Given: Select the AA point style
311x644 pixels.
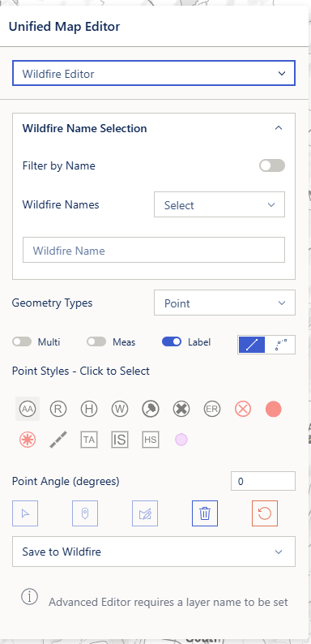Looking at the screenshot, I should click(x=28, y=409).
